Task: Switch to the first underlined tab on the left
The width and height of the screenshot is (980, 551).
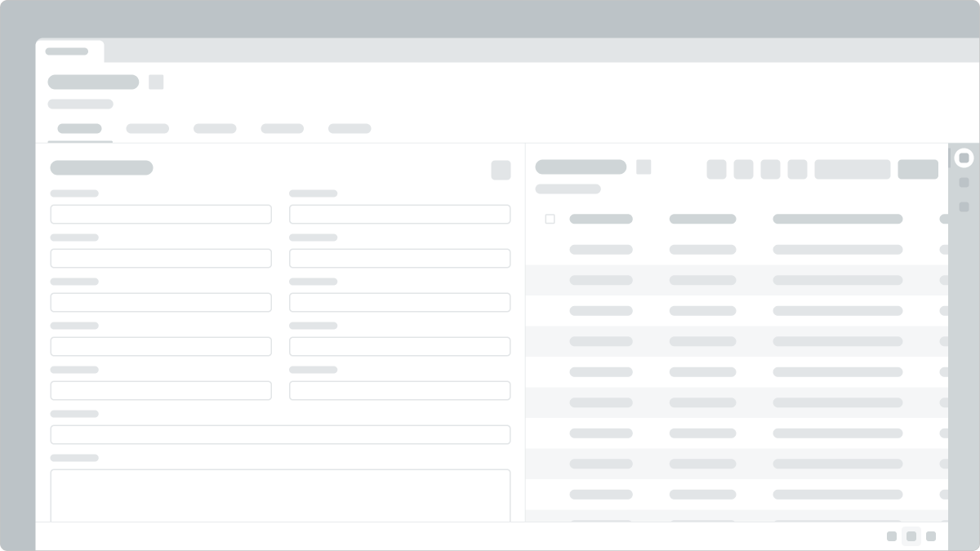Action: (79, 128)
